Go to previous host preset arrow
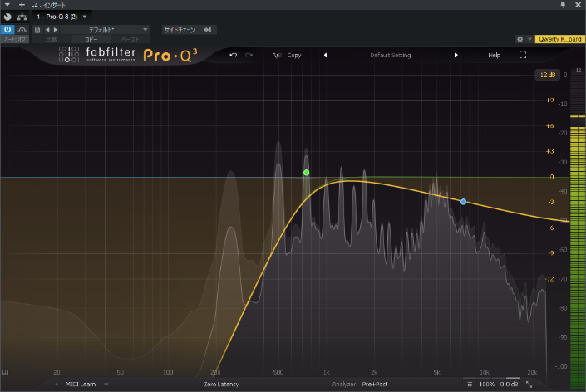586x392 pixels. click(x=47, y=30)
